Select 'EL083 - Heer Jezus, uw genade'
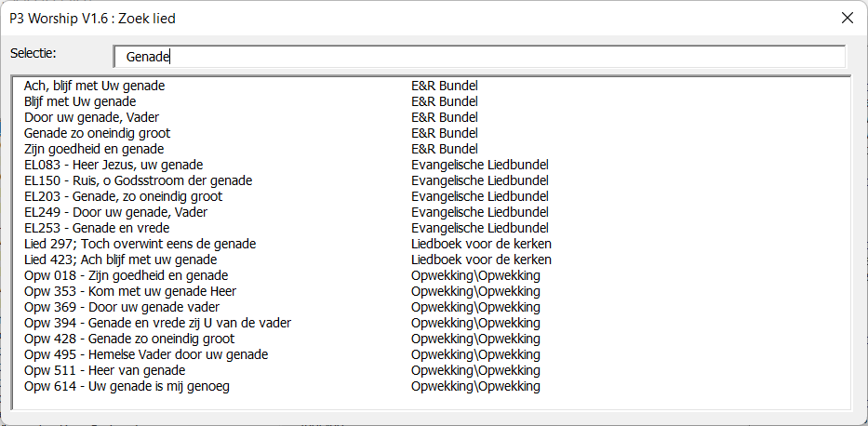Screen dimensions: 868x426 pyautogui.click(x=114, y=165)
